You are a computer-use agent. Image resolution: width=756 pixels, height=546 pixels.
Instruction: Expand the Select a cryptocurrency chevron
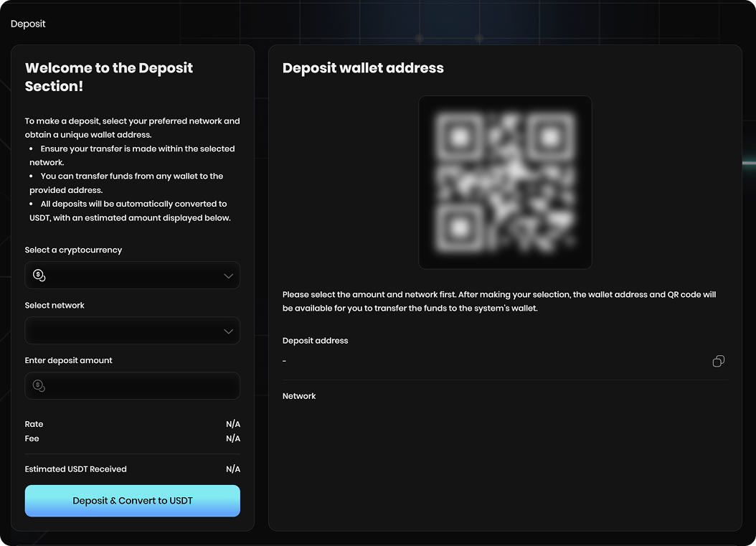coord(228,276)
